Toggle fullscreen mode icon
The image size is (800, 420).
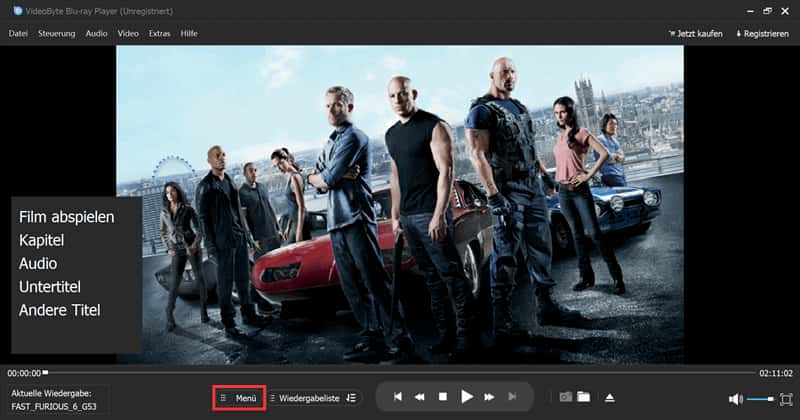coord(786,399)
